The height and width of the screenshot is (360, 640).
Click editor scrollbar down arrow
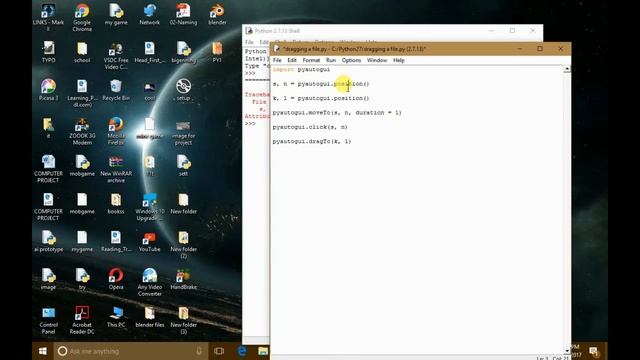click(567, 351)
